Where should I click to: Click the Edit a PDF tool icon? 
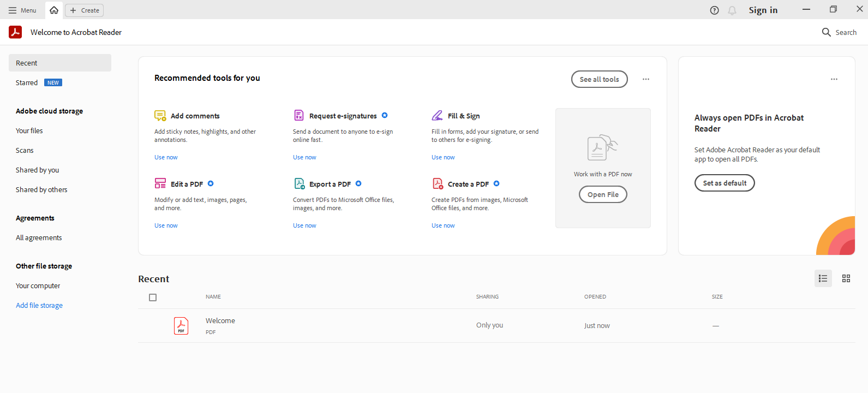pos(160,183)
